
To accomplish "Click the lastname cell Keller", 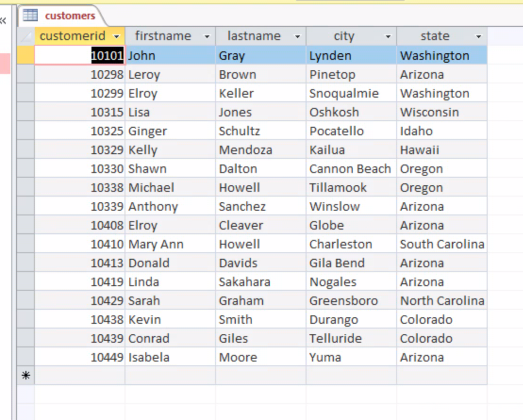I will coord(261,93).
